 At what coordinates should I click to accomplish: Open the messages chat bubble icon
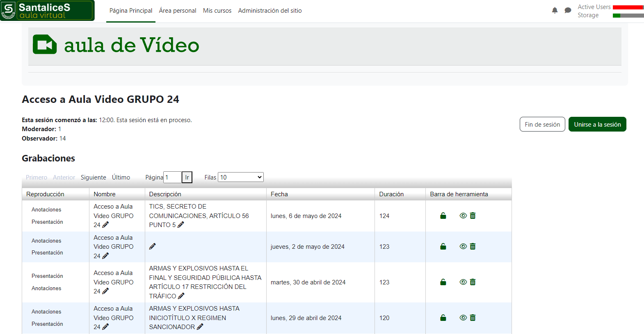568,11
